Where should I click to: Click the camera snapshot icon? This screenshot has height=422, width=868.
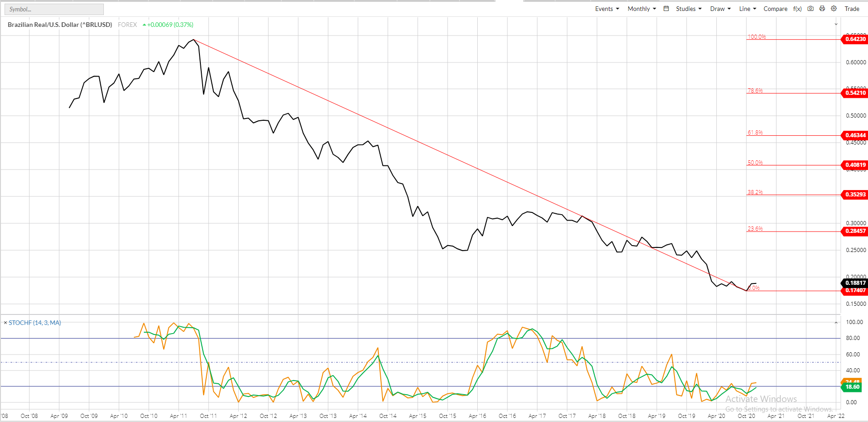point(811,9)
